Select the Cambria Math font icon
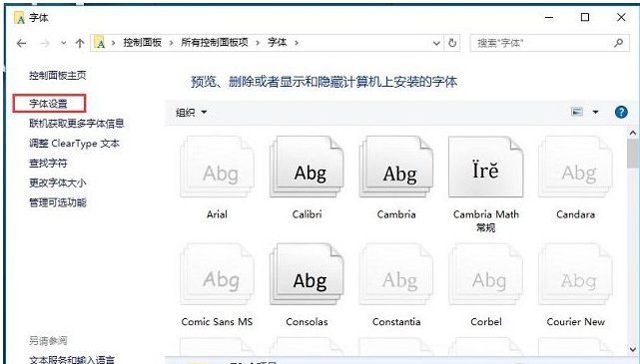640x364 pixels. [485, 168]
